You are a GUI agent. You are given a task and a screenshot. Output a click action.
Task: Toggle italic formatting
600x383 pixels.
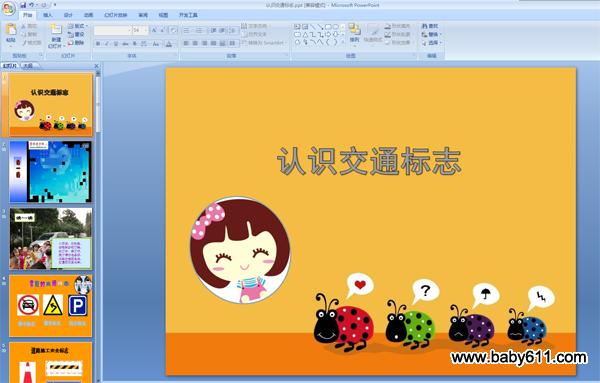point(107,44)
